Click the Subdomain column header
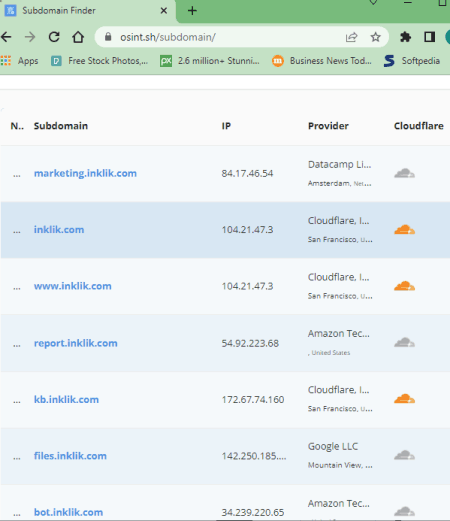 coord(61,126)
